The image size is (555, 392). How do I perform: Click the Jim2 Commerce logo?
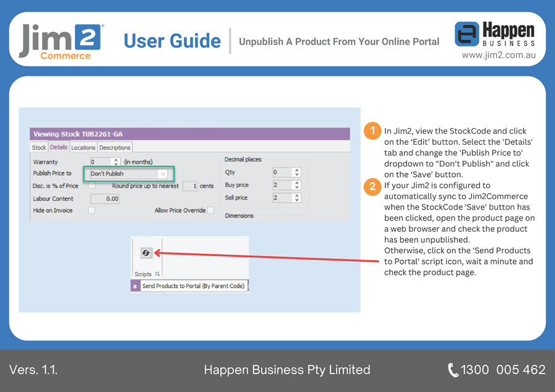[62, 41]
